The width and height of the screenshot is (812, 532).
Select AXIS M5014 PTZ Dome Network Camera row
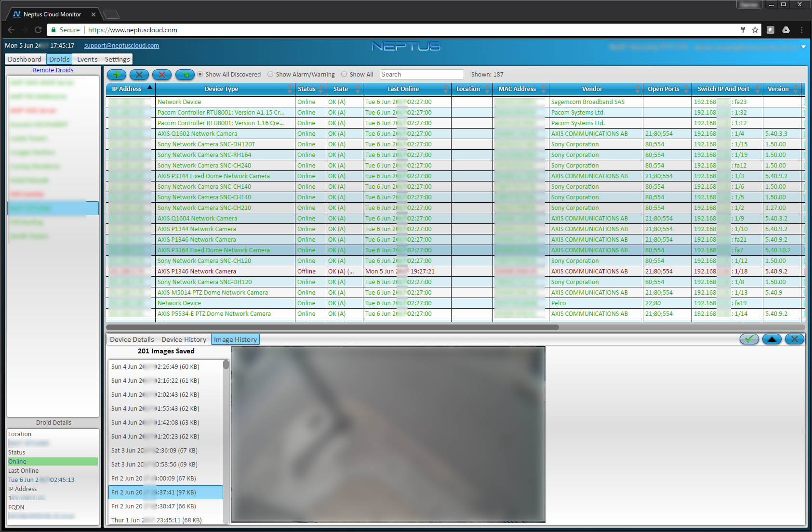click(x=455, y=292)
